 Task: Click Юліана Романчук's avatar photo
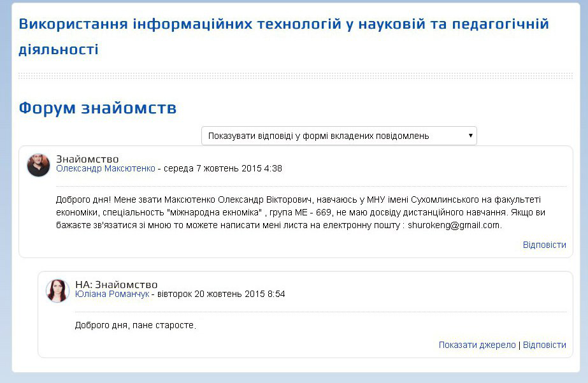pyautogui.click(x=57, y=291)
